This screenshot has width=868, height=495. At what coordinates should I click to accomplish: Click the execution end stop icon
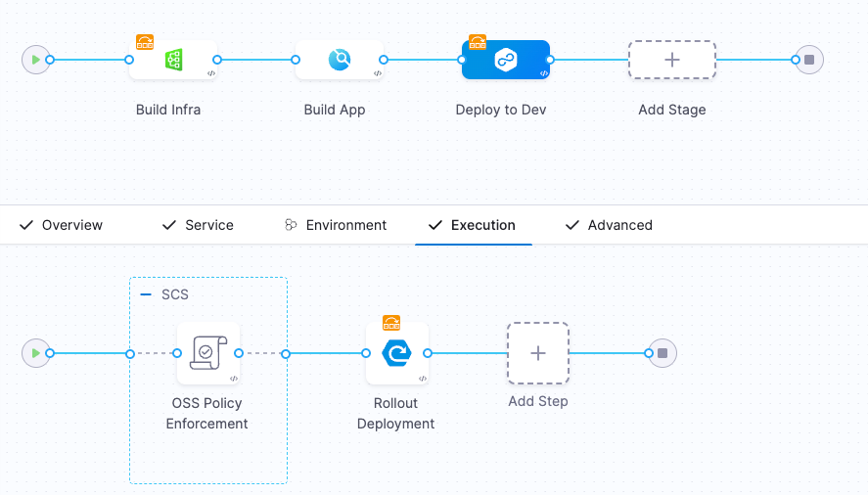(x=662, y=353)
